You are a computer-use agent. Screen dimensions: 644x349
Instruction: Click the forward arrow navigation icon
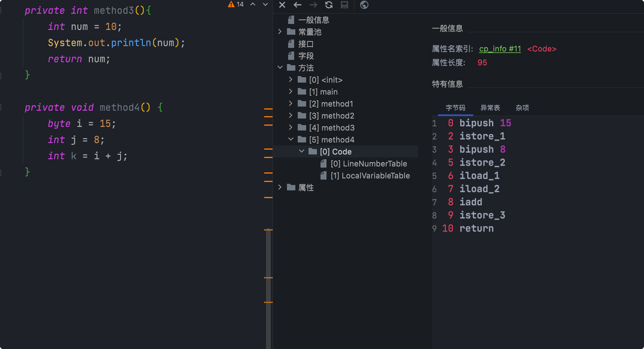tap(313, 5)
